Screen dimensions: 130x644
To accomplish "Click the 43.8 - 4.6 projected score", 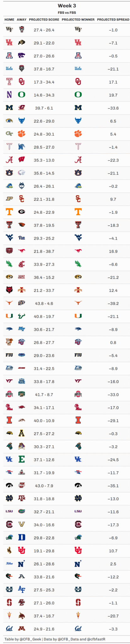I will click(x=44, y=303).
